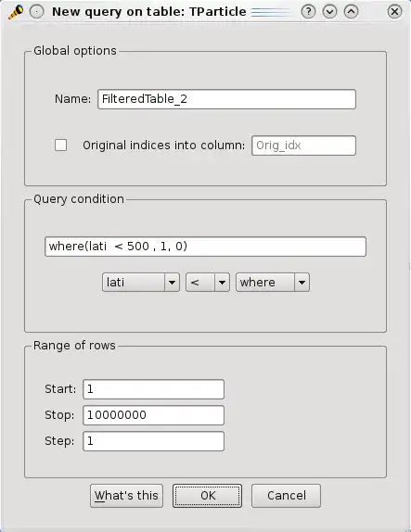This screenshot has width=411, height=532.
Task: Click the Orig_idx column name field
Action: [303, 146]
